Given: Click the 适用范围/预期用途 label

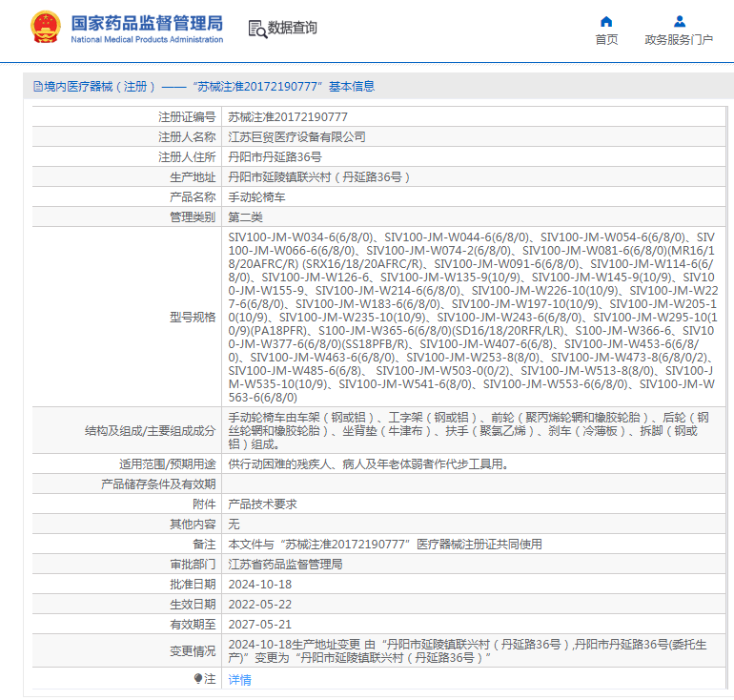Looking at the screenshot, I should tap(168, 464).
